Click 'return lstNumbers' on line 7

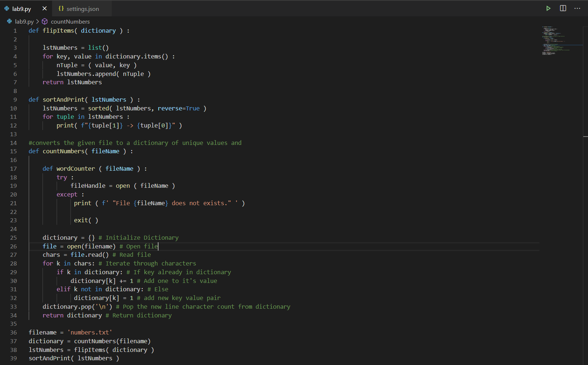(x=72, y=82)
